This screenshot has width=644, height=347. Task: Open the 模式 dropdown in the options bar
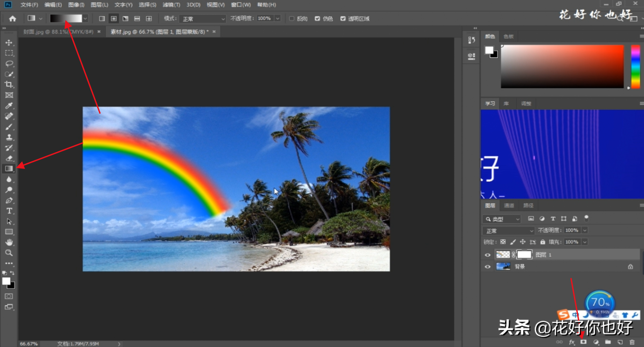[x=202, y=18]
